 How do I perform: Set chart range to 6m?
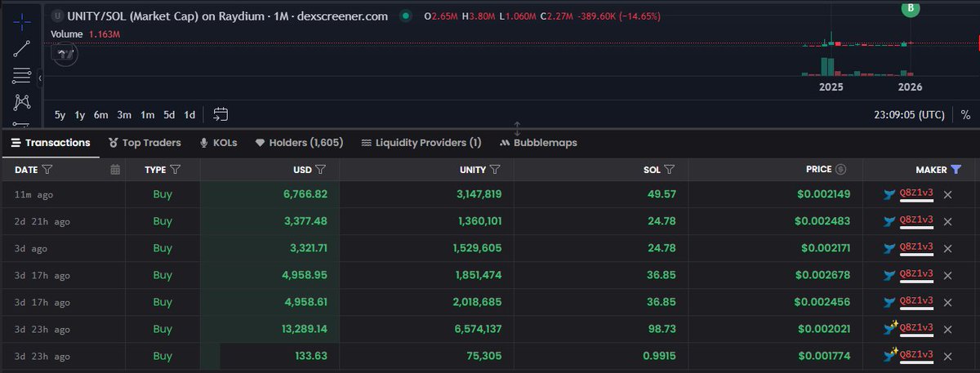(100, 115)
